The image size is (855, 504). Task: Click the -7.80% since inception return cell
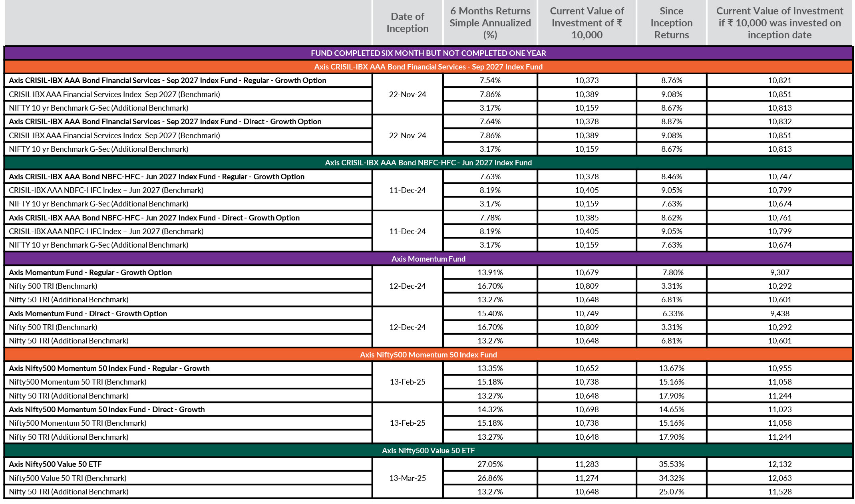(671, 272)
